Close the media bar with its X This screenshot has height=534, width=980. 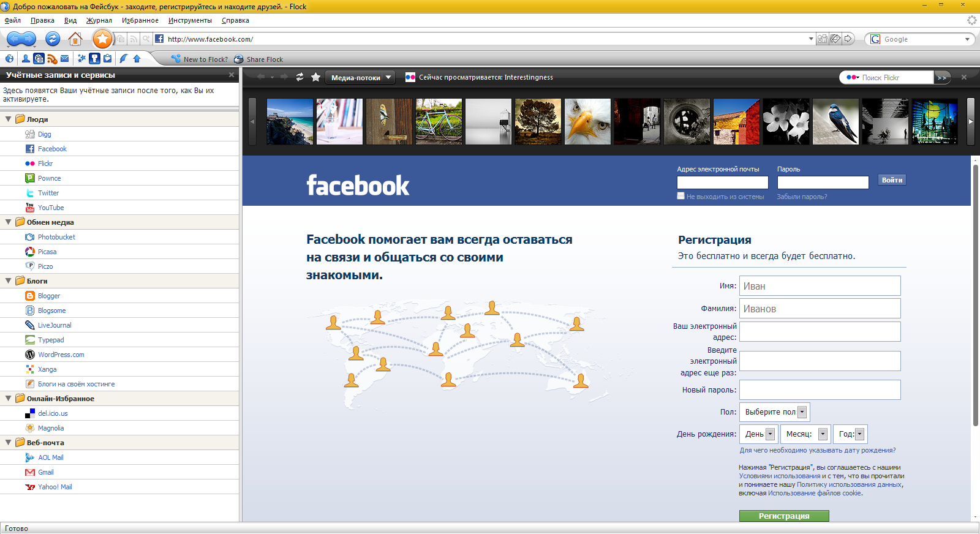pyautogui.click(x=964, y=77)
